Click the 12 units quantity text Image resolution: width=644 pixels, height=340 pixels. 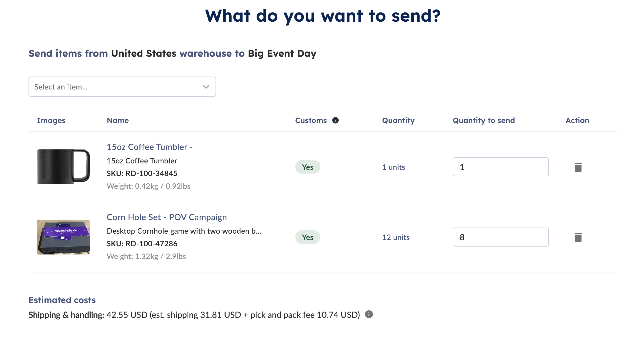click(396, 237)
